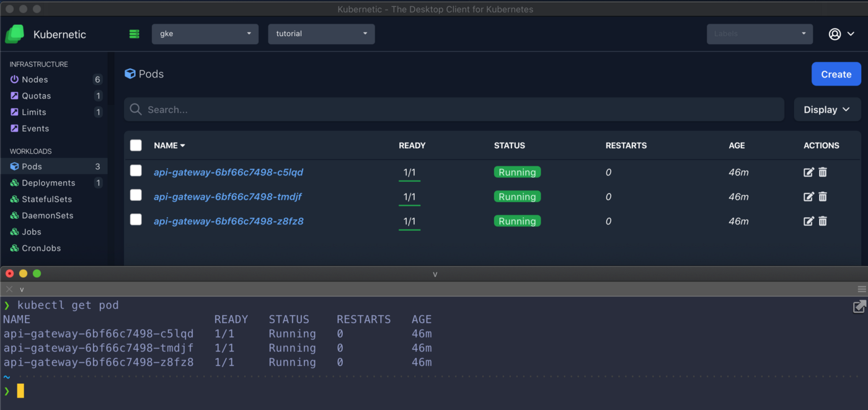Click the terminal prompt cursor

pyautogui.click(x=20, y=391)
